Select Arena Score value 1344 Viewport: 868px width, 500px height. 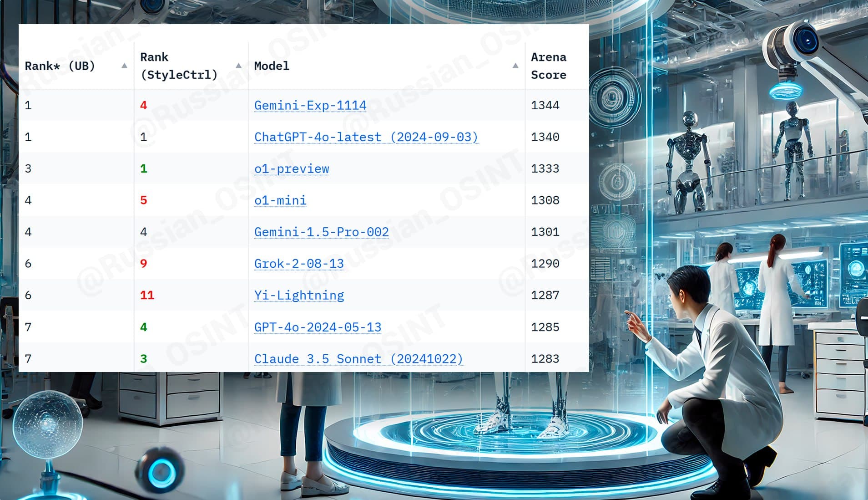[x=545, y=105]
